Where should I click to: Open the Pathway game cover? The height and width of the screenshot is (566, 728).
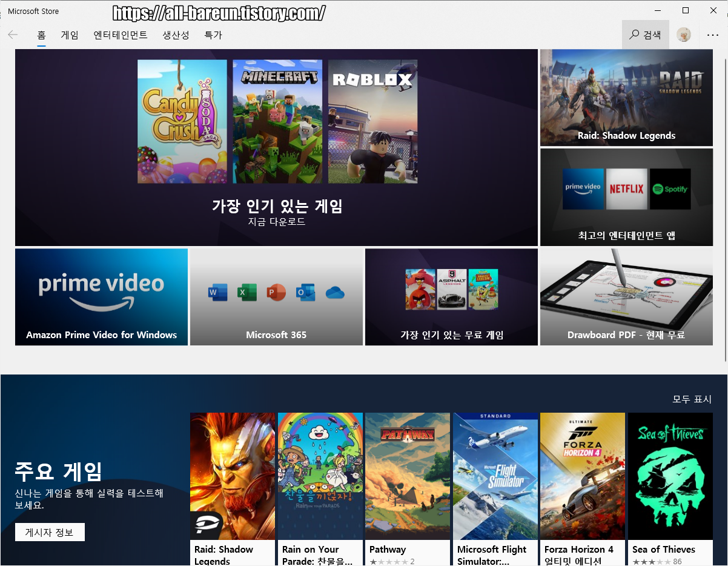pos(408,476)
